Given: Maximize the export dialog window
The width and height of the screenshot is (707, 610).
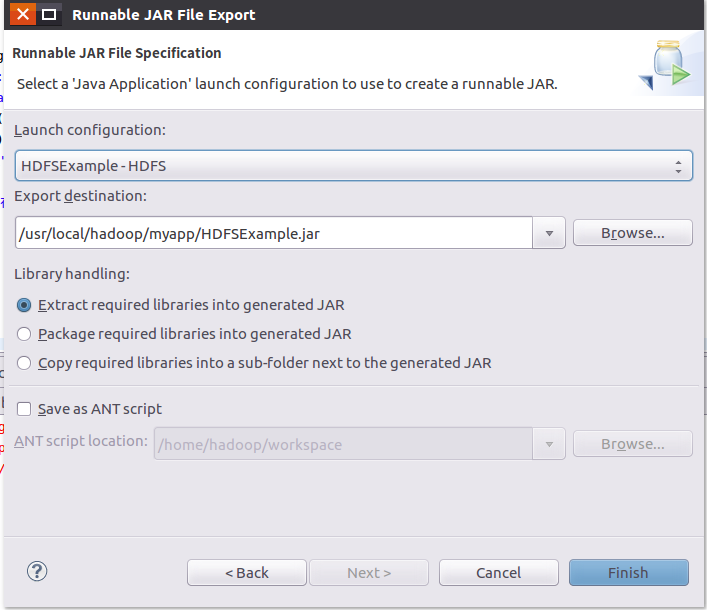Looking at the screenshot, I should tap(48, 15).
